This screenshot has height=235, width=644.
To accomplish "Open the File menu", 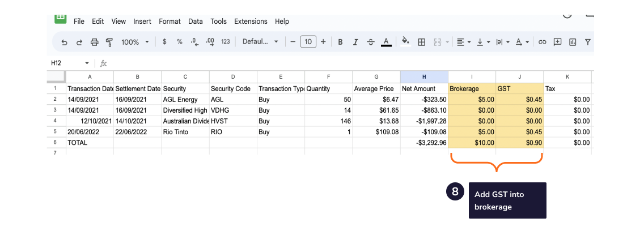I will pyautogui.click(x=79, y=22).
